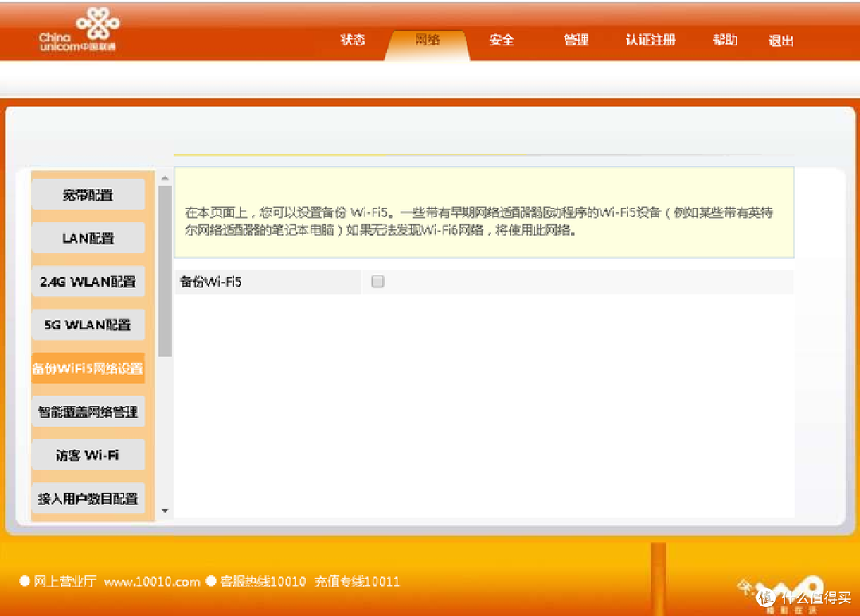Screen dimensions: 860x616
Task: Click the sidebar scrollbar down arrow
Action: click(165, 510)
